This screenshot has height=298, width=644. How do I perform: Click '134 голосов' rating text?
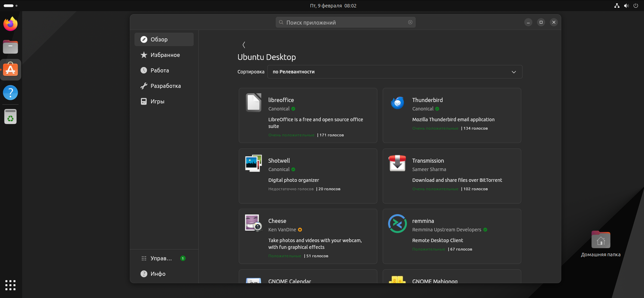475,128
